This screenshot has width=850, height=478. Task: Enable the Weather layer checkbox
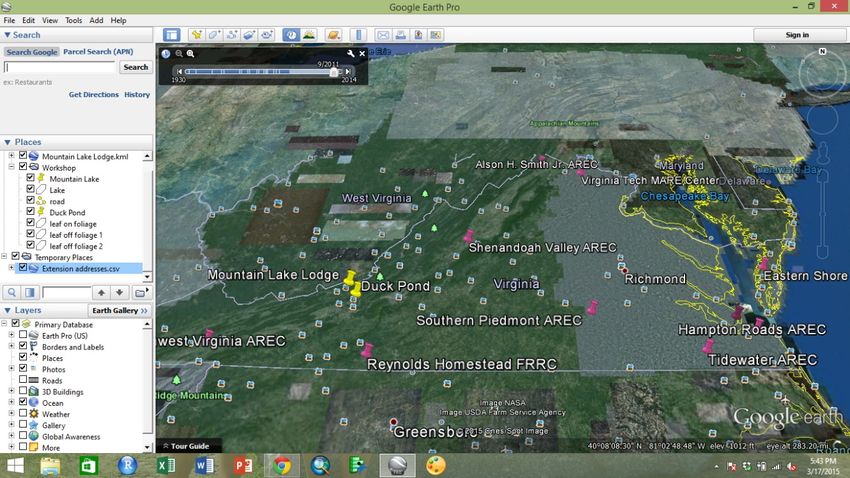pos(23,413)
